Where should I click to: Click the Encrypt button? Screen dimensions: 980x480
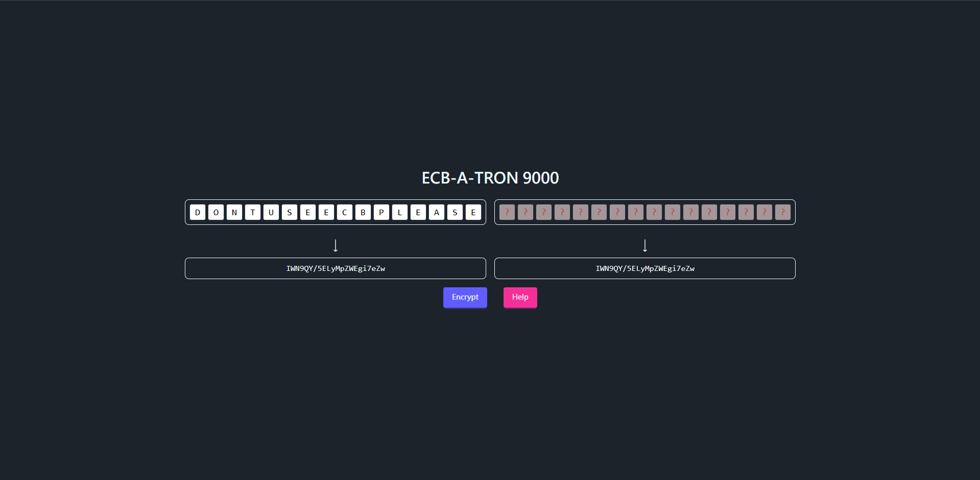tap(465, 297)
